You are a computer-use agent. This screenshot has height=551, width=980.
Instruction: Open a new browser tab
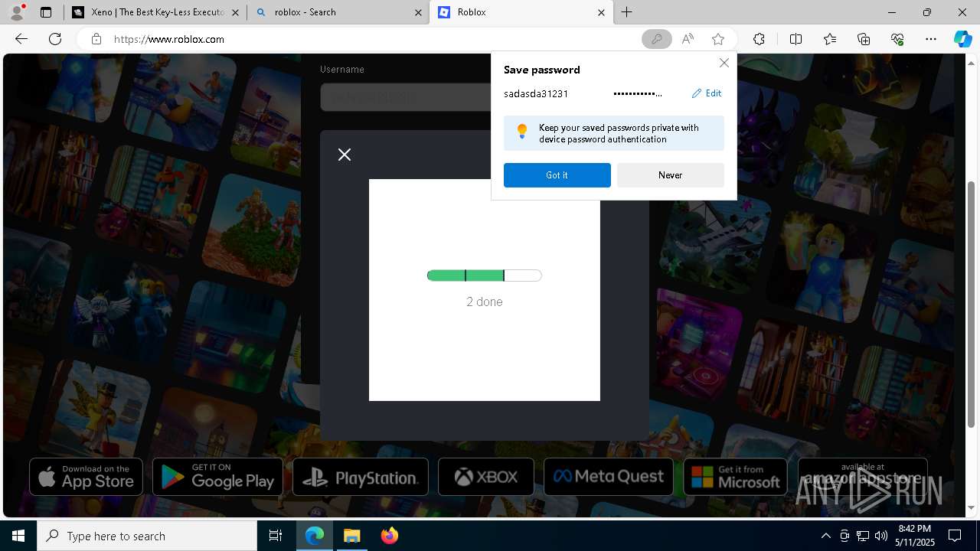tap(627, 12)
